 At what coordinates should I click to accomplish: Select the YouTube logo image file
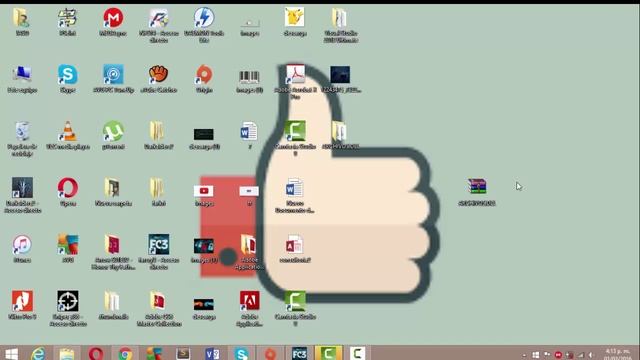click(204, 191)
